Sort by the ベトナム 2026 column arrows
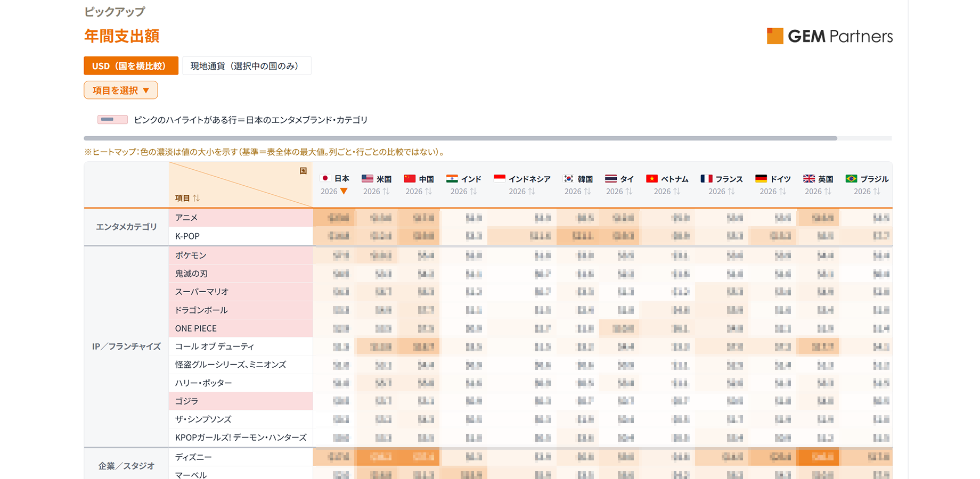Image resolution: width=980 pixels, height=479 pixels. click(x=677, y=191)
